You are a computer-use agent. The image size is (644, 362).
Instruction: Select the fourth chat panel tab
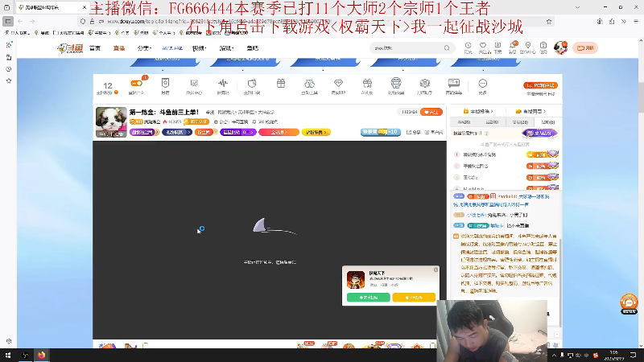pos(548,122)
